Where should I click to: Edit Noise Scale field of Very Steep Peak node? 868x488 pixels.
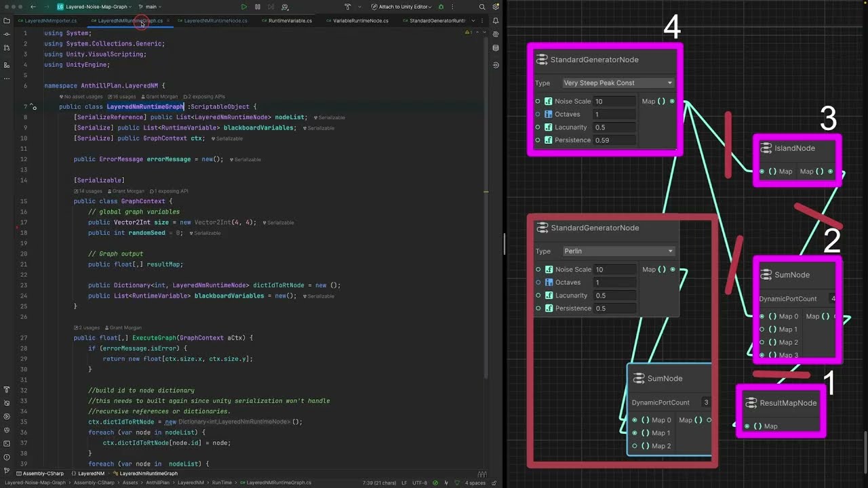(x=614, y=102)
